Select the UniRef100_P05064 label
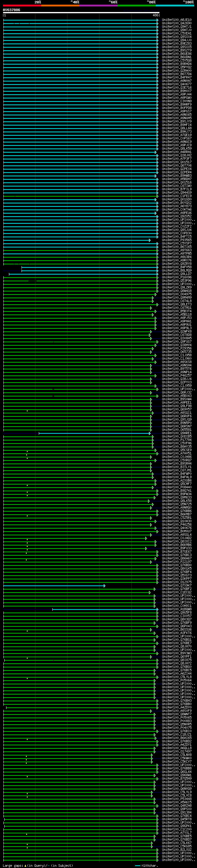 pyautogui.click(x=177, y=680)
